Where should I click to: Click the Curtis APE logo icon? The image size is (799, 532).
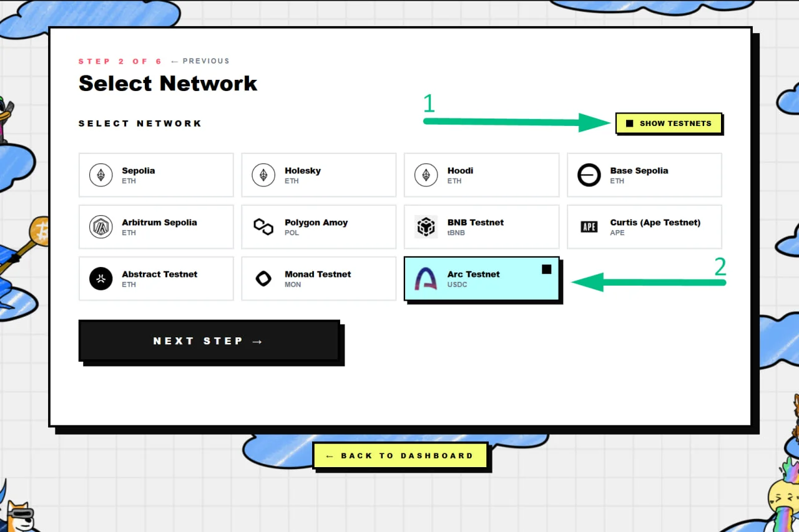point(589,227)
